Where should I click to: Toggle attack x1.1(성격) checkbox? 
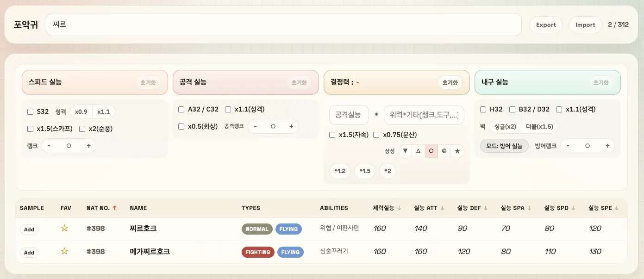coord(228,110)
